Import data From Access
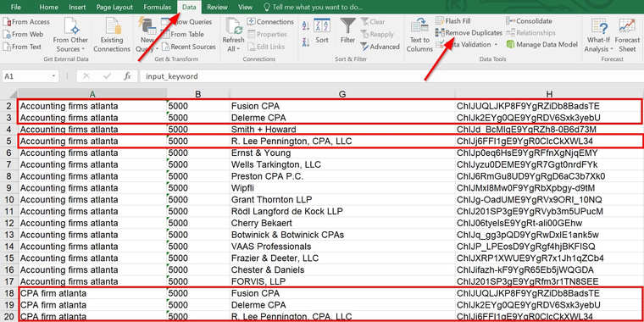 (x=27, y=22)
